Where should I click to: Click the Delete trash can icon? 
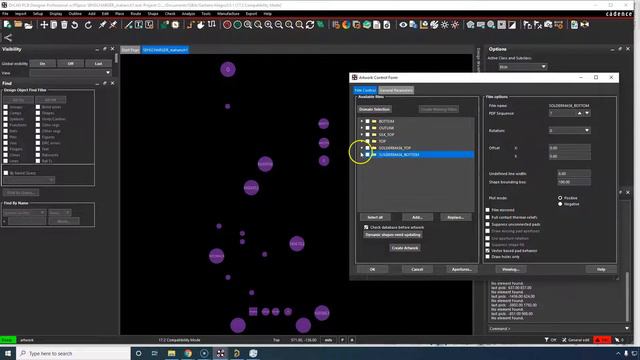(64, 25)
